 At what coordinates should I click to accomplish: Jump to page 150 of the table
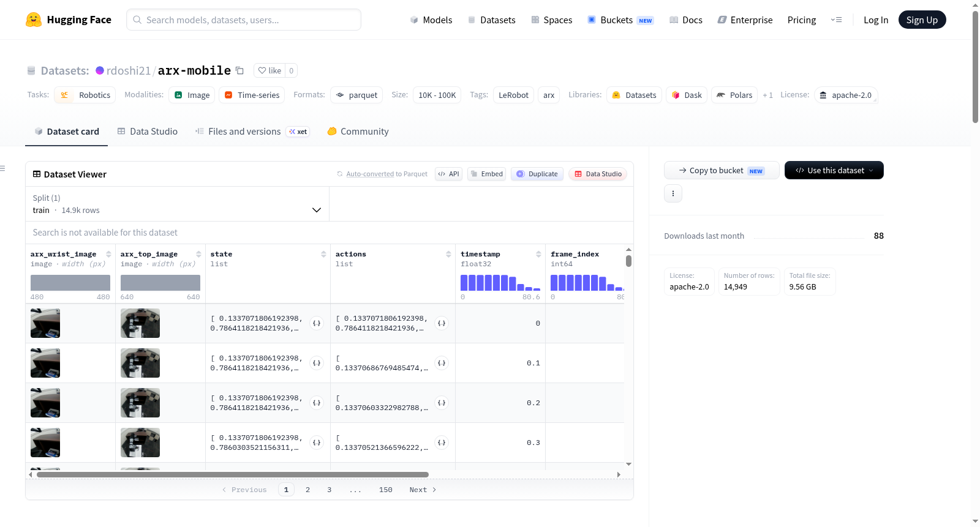click(385, 490)
